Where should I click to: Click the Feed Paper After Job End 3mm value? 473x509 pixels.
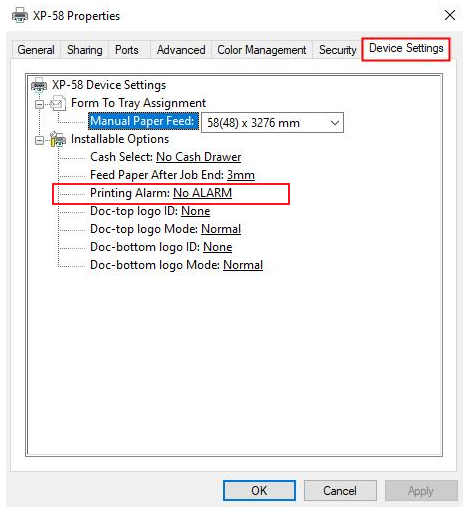(x=241, y=175)
